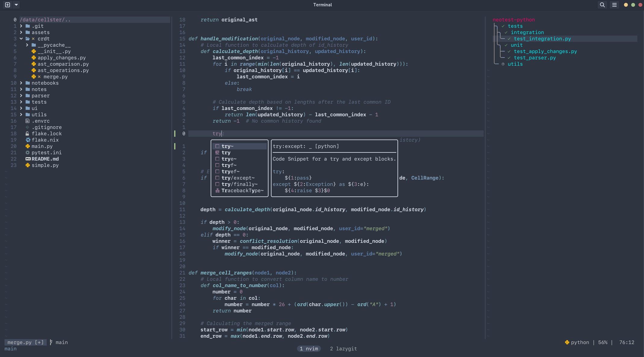This screenshot has height=357, width=644.
Task: Switch to the lazygit tab
Action: (343, 349)
